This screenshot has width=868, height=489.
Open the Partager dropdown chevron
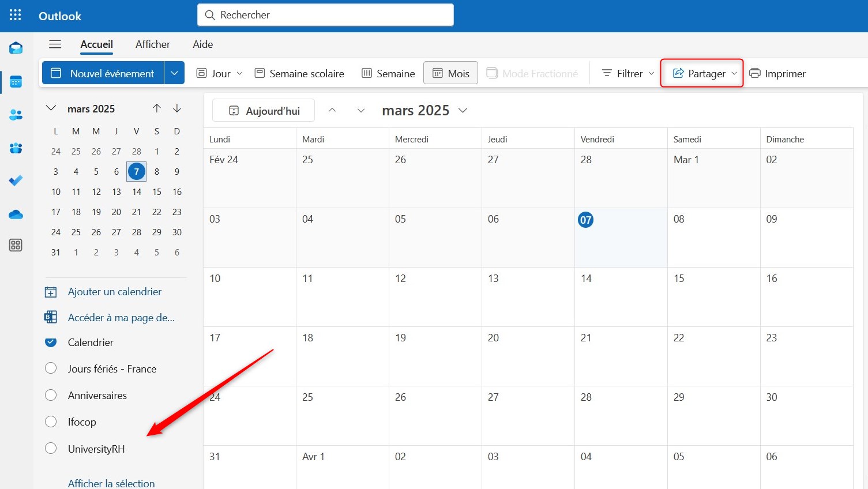point(735,73)
